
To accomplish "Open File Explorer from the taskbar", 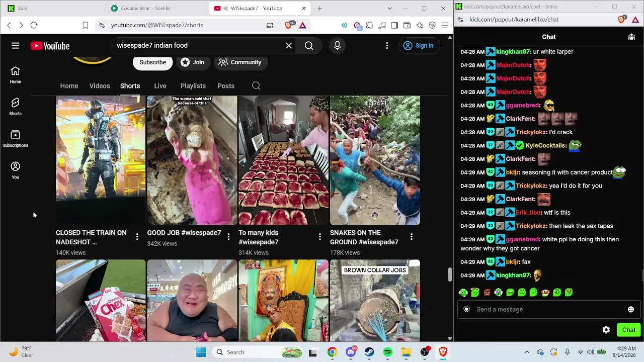I will click(406, 352).
